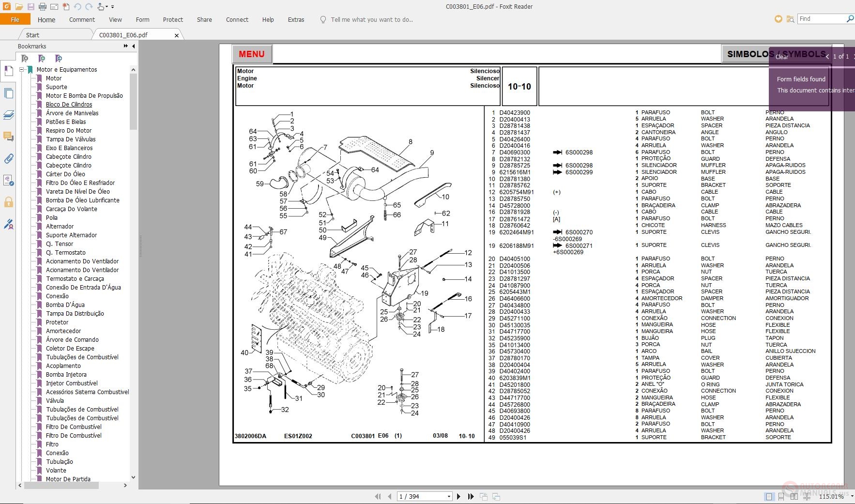Open the Comment ribbon tab

82,20
